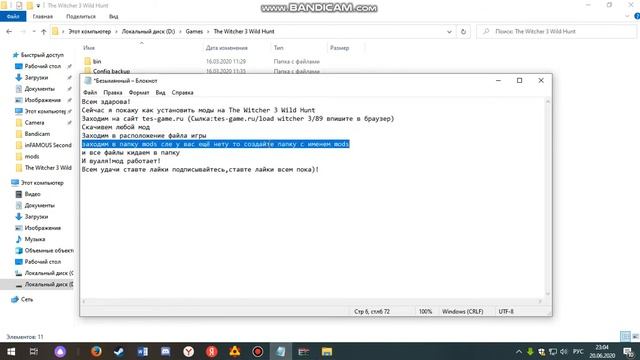
Task: Open Camera in navigation pane
Action: [x=34, y=122]
